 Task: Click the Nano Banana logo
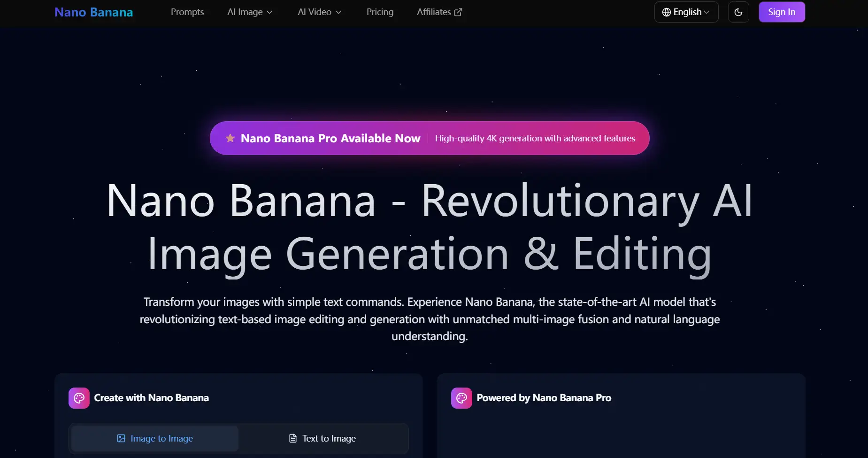pos(93,12)
